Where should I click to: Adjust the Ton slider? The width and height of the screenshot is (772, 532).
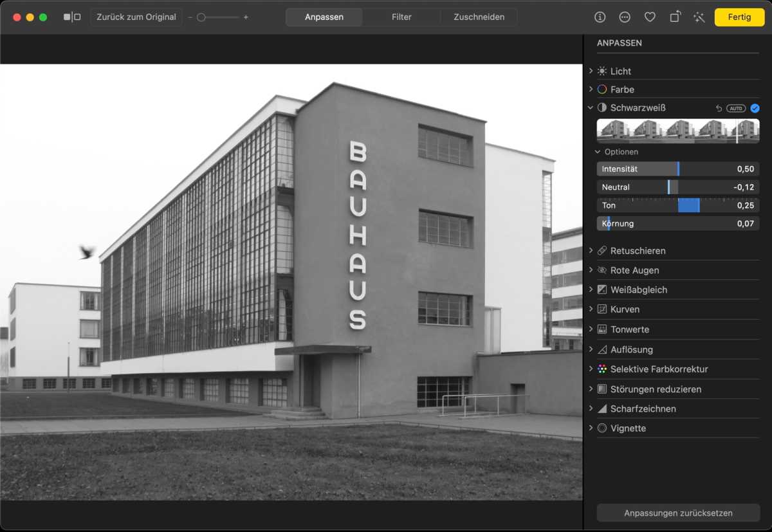pos(678,205)
